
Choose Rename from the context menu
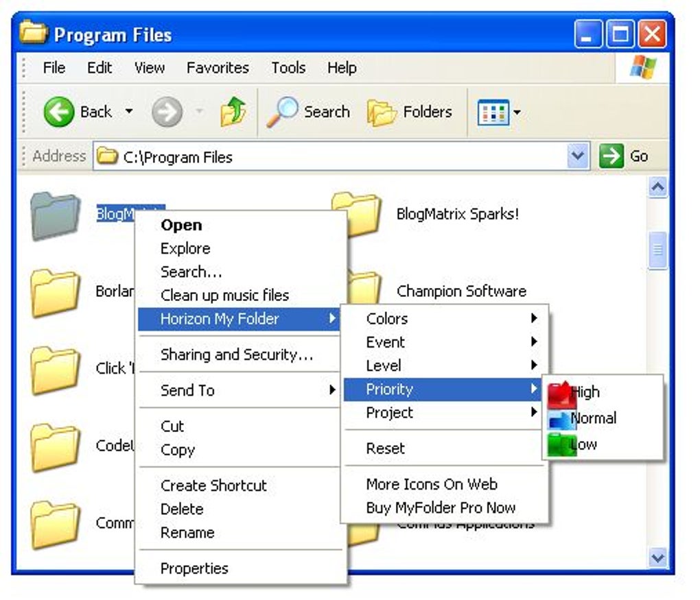[240, 533]
